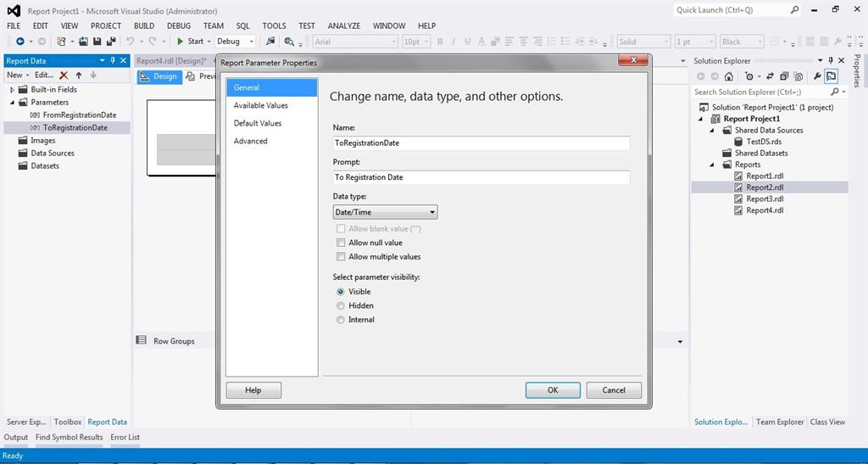The height and width of the screenshot is (464, 868).
Task: Click the Help button in dialog
Action: point(253,390)
